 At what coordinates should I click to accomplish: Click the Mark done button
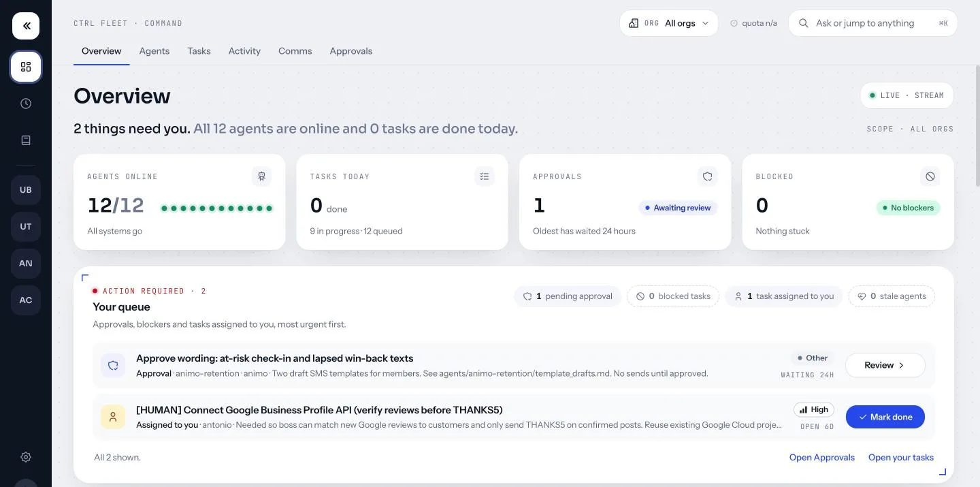(x=885, y=417)
